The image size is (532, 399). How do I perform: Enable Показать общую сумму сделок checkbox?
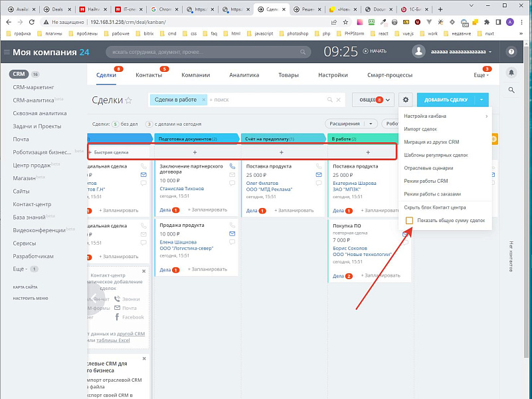(410, 220)
